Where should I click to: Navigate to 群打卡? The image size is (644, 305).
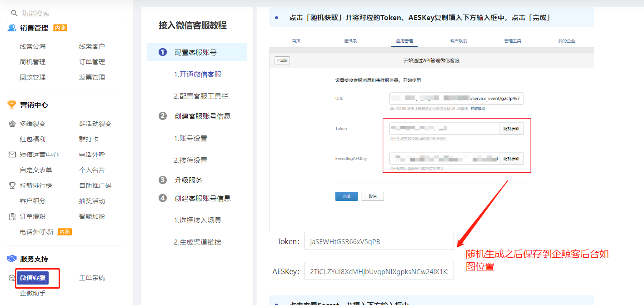coord(89,139)
